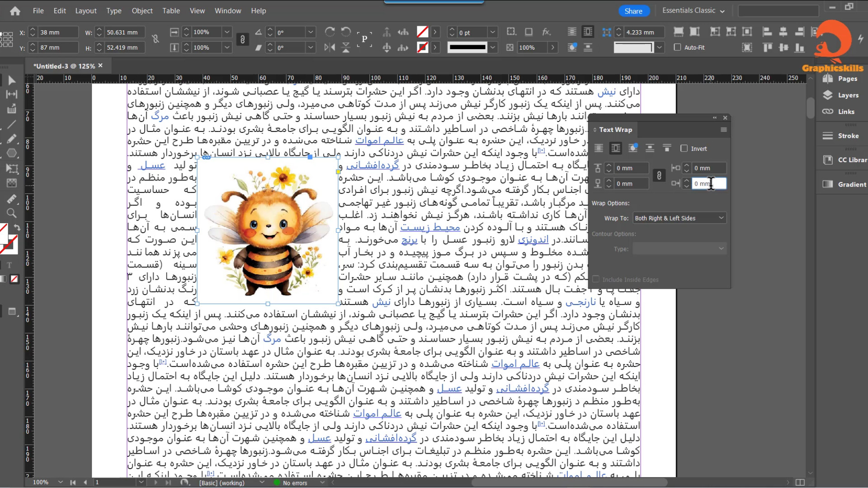
Task: Open the stroke weight 0 pt dropdown
Action: pos(493,32)
